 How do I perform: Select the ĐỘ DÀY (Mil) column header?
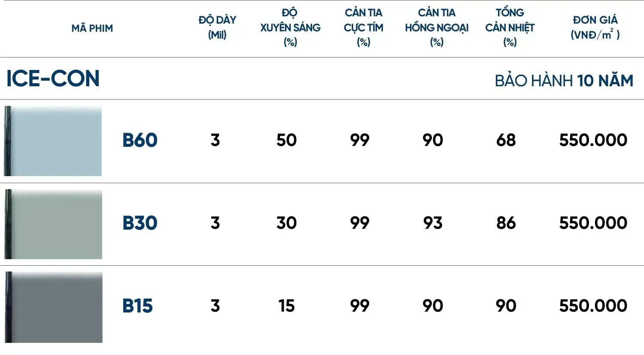click(217, 27)
